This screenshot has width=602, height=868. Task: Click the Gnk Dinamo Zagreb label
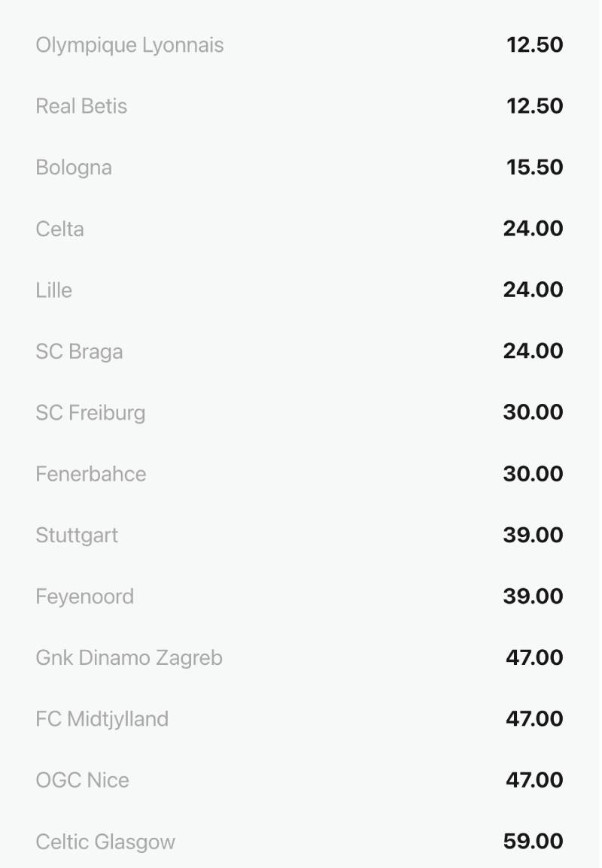(x=129, y=657)
